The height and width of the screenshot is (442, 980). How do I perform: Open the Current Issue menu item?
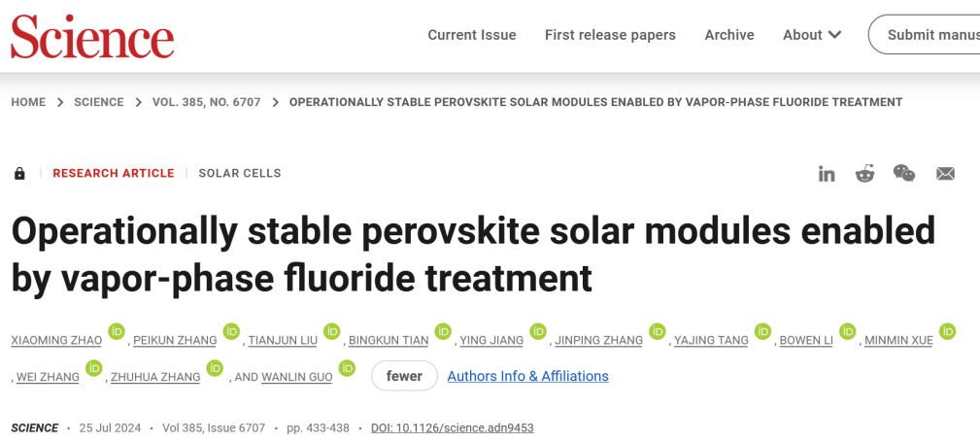click(472, 35)
